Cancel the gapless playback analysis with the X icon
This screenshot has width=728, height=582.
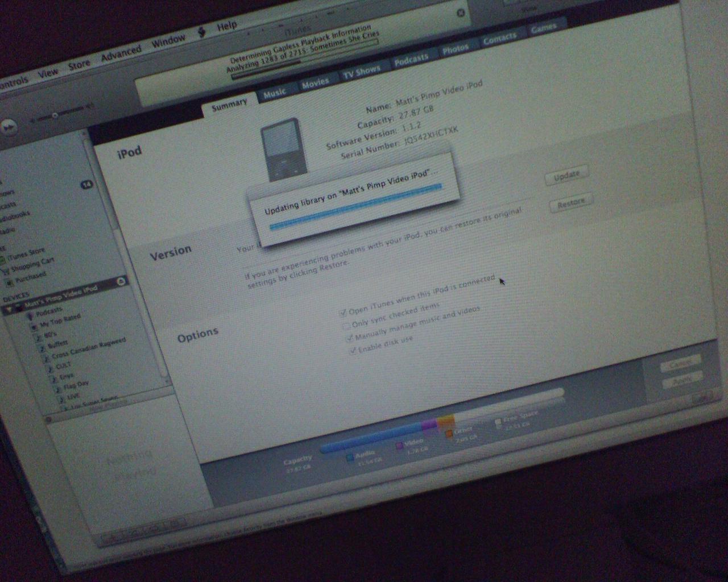pos(461,13)
